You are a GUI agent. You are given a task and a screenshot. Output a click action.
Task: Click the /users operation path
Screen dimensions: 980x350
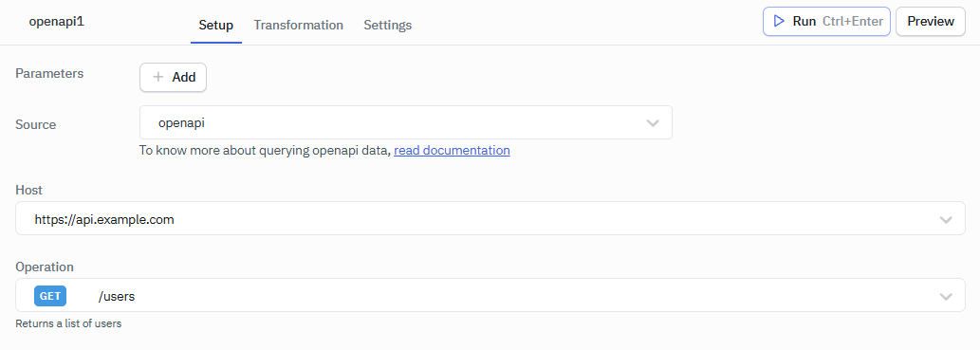[117, 296]
